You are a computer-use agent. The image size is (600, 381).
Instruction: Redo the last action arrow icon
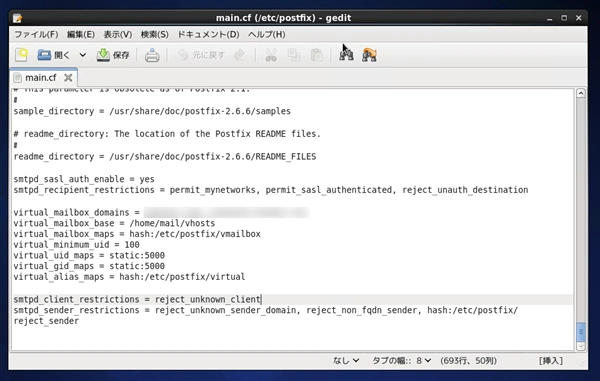pos(240,55)
